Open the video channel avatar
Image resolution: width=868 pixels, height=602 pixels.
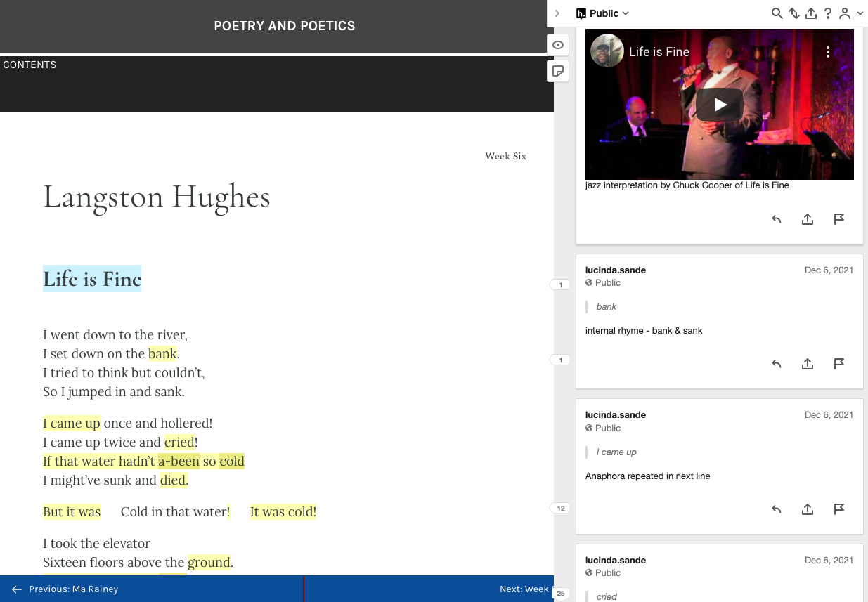[607, 51]
